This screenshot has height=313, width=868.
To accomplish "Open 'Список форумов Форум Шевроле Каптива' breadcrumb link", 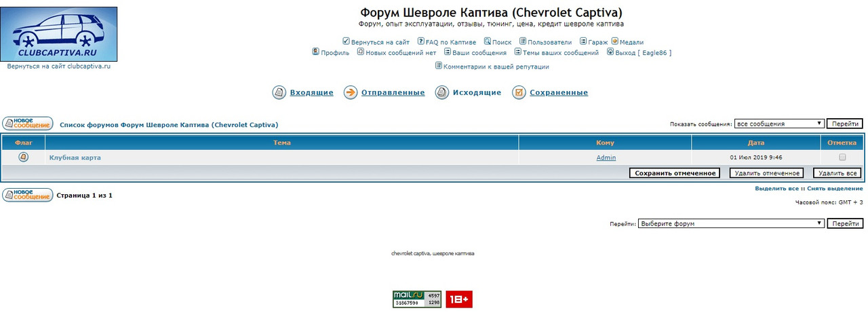I will 169,125.
